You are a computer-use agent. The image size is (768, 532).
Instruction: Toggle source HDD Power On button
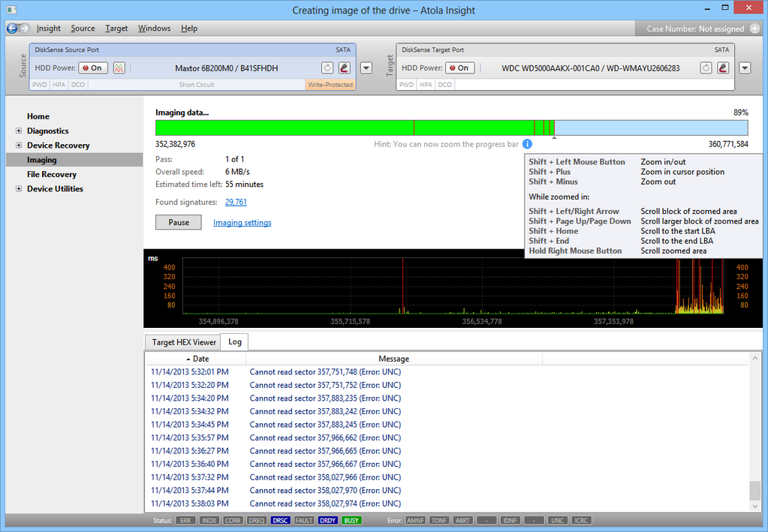93,68
